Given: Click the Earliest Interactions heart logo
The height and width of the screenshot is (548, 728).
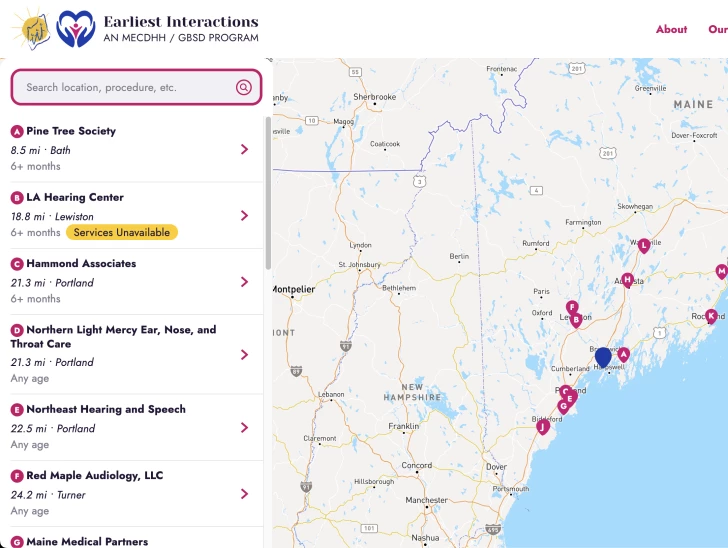Looking at the screenshot, I should click(75, 30).
